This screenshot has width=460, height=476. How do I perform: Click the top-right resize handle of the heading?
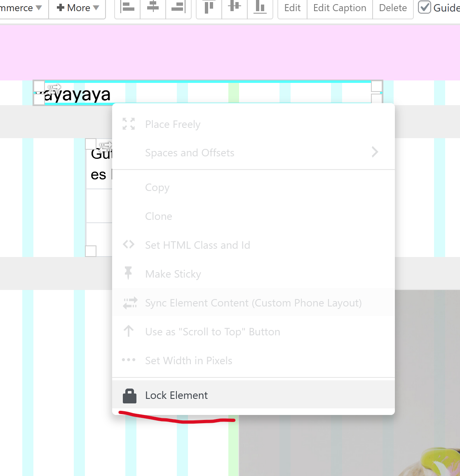click(x=377, y=86)
